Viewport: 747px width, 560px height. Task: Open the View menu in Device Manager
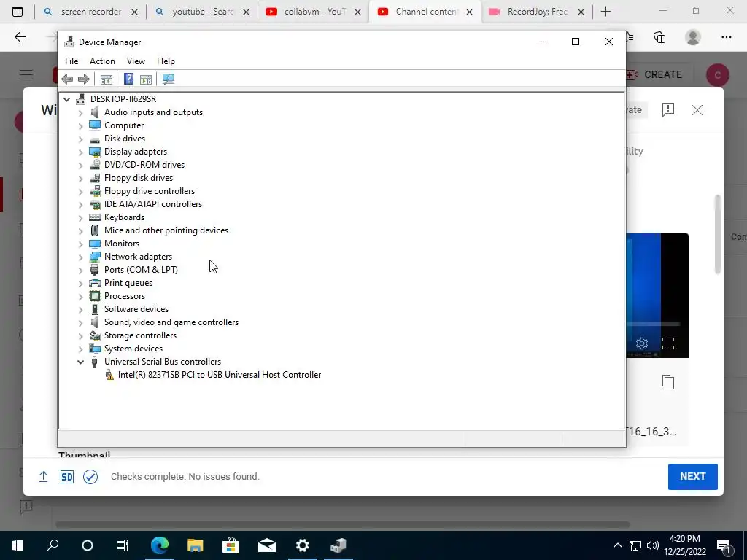[136, 61]
